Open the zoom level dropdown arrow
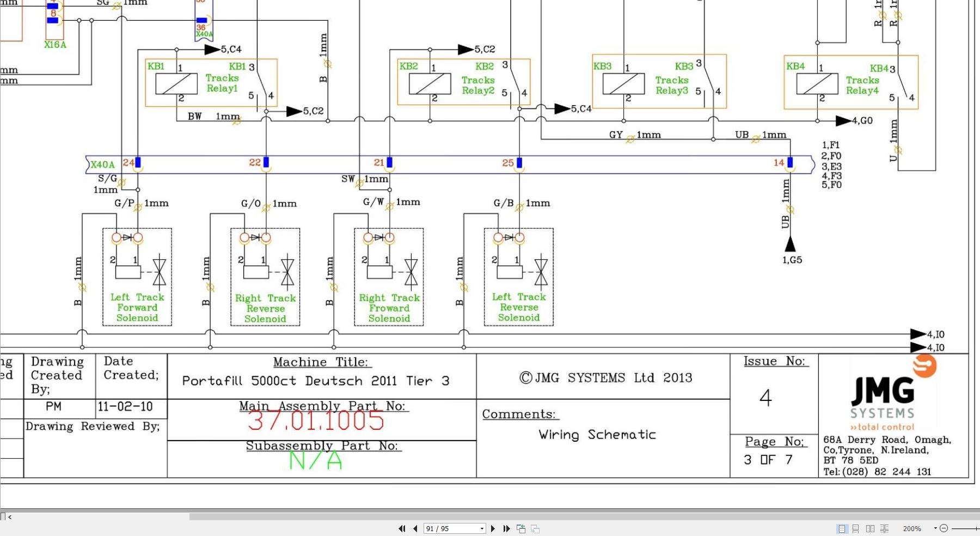 click(935, 528)
